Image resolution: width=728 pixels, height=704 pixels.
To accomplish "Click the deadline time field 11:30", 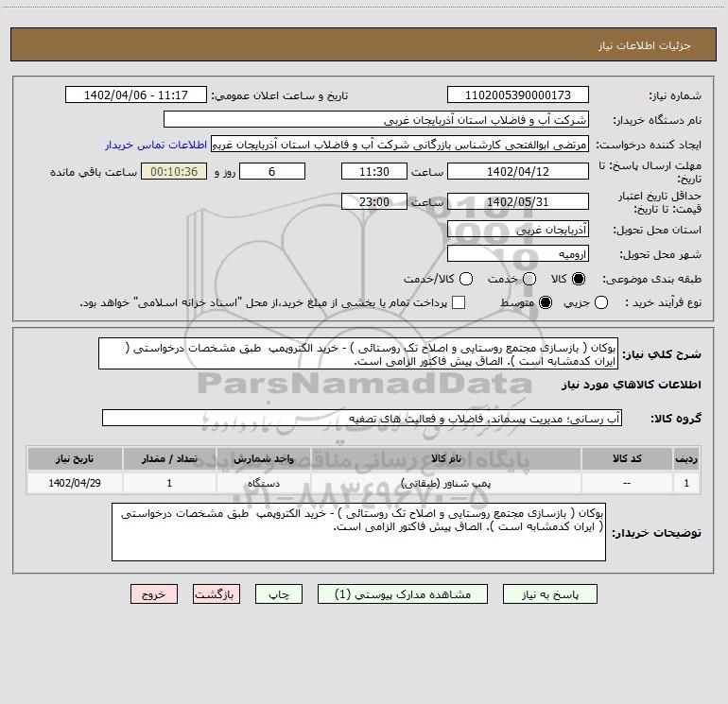I will pos(374,172).
